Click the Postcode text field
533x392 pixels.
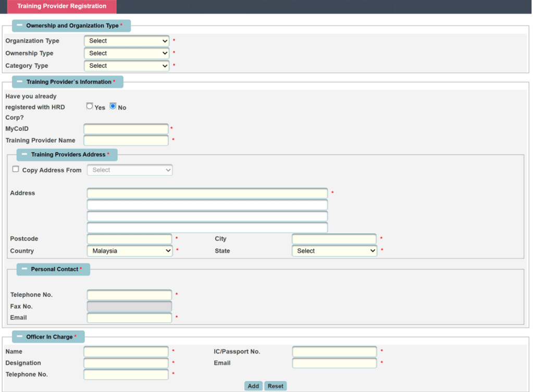(x=129, y=239)
